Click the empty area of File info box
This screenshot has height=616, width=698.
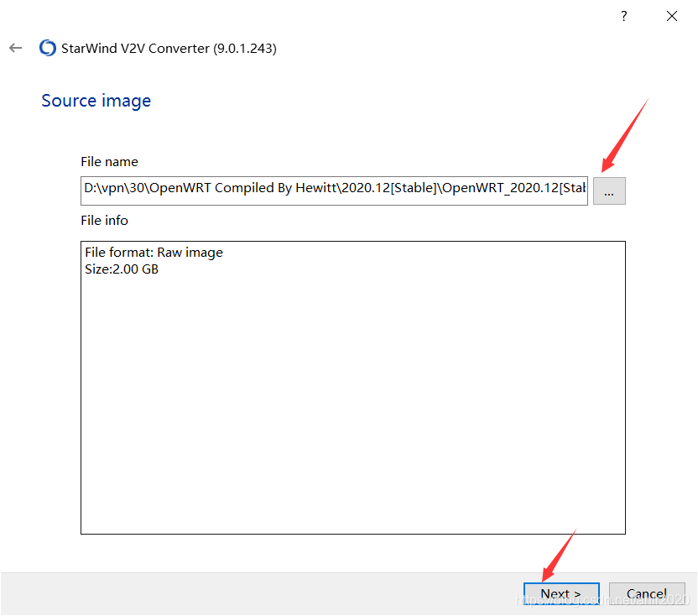(353, 401)
